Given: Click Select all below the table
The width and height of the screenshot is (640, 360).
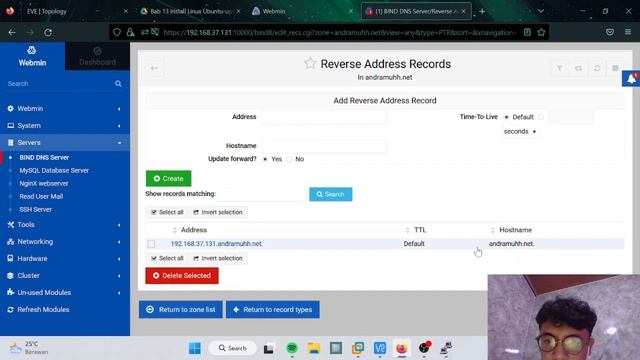Looking at the screenshot, I should point(167,258).
